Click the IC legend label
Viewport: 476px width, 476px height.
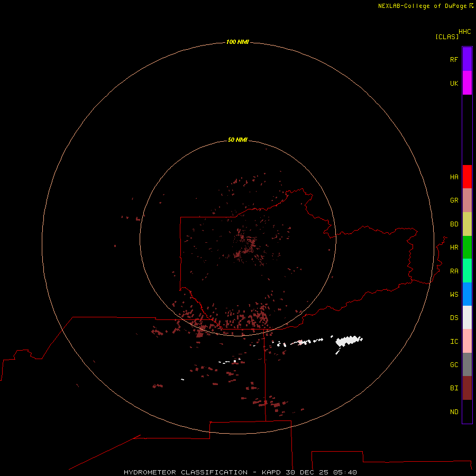point(454,342)
